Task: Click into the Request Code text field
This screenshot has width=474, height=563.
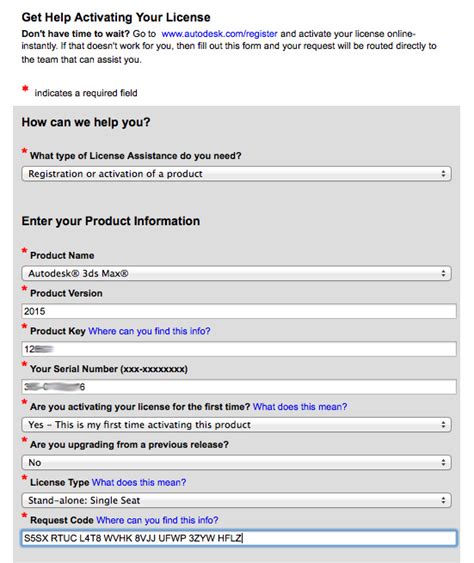Action: tap(239, 538)
